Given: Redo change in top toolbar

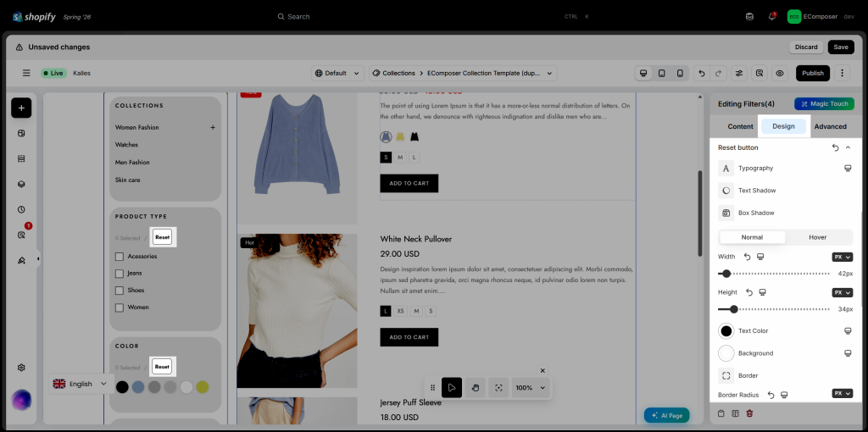Looking at the screenshot, I should [x=718, y=73].
